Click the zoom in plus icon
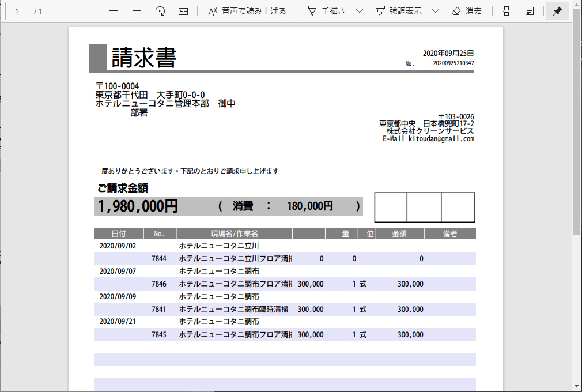This screenshot has width=582, height=392. pyautogui.click(x=137, y=11)
